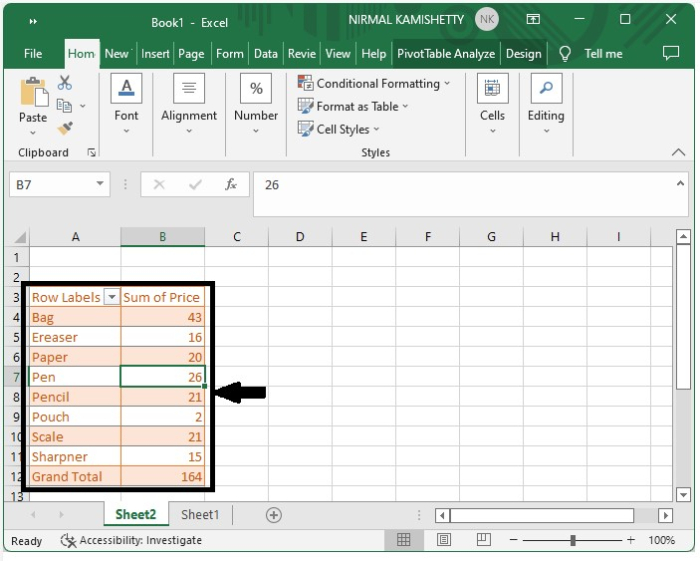Click the horizontal scrollbar right arrow
Image resolution: width=700 pixels, height=561 pixels.
tap(665, 515)
